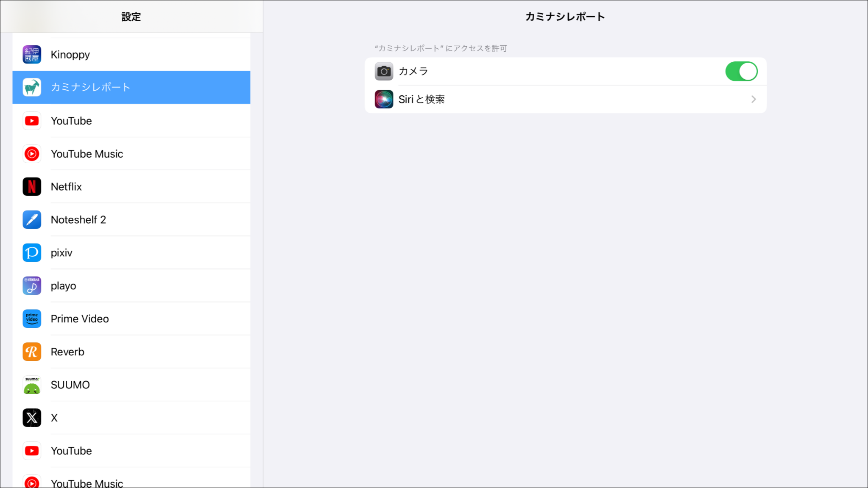Tap the カミナシレポート goat icon
This screenshot has width=868, height=488.
pos(32,87)
